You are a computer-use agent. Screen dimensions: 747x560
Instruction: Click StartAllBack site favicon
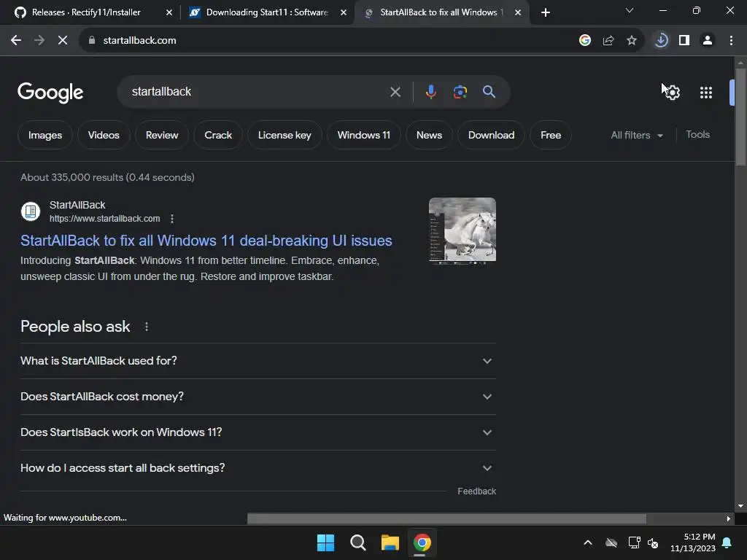click(31, 211)
